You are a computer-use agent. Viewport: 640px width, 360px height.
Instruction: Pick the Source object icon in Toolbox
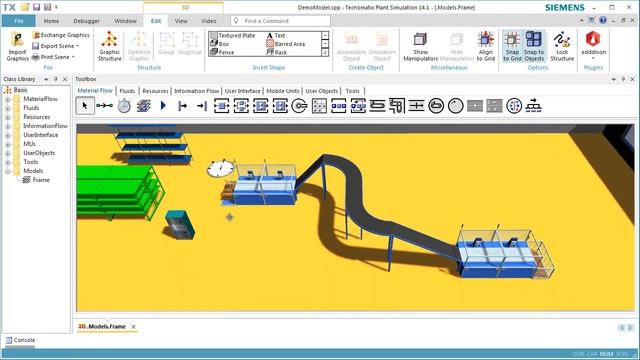[182, 106]
